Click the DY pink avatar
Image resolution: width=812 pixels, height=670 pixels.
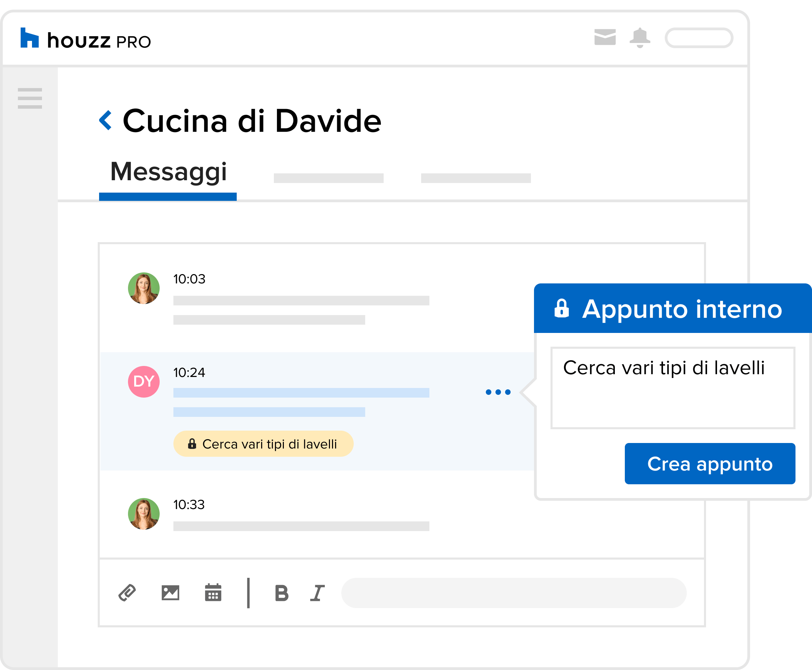tap(143, 382)
